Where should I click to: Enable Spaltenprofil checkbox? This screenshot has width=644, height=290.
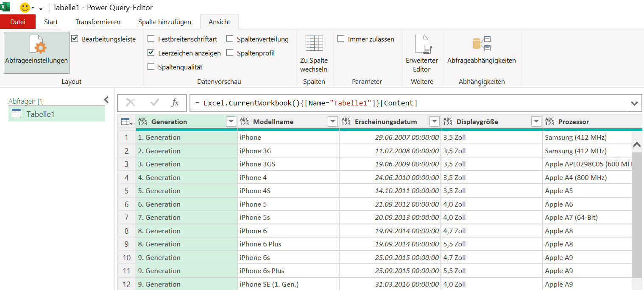230,53
